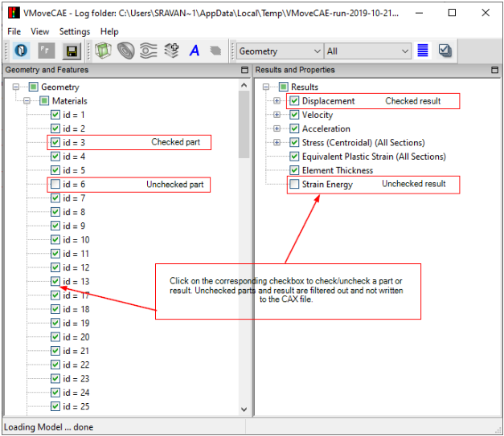The width and height of the screenshot is (504, 436).
Task: Click the grey tag-shaped toolbar icon
Action: coord(215,51)
